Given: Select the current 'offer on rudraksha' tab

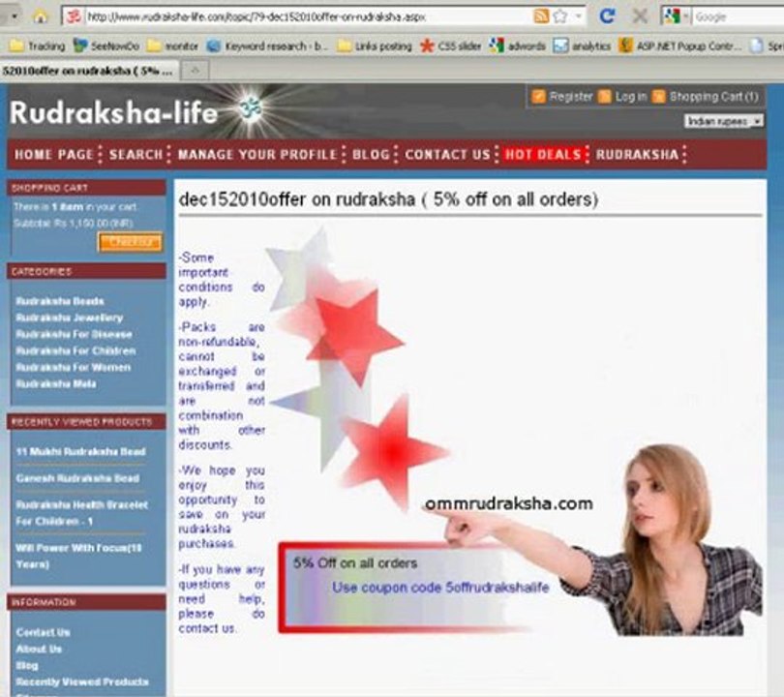Looking at the screenshot, I should (x=88, y=71).
